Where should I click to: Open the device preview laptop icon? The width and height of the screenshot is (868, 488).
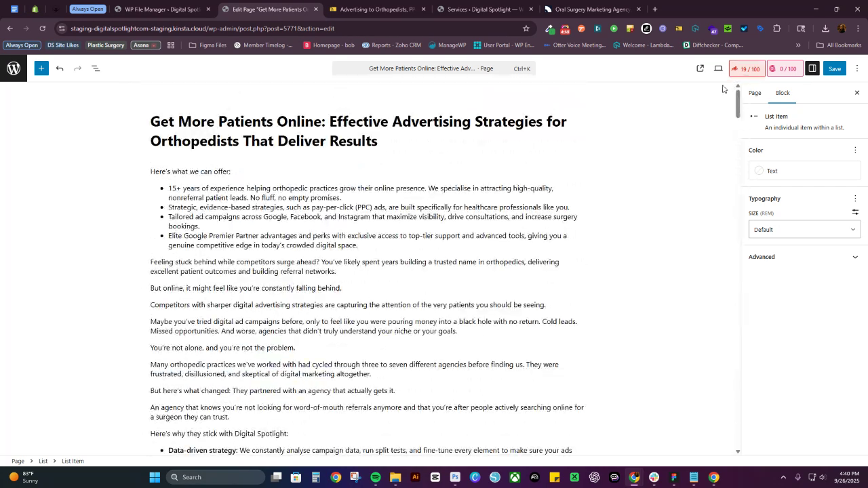click(718, 68)
